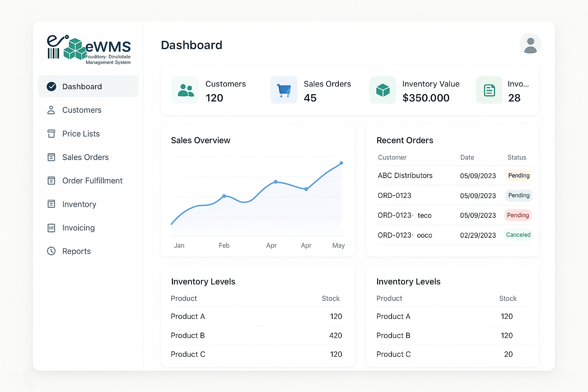Open the Sales Orders document icon

tap(51, 157)
